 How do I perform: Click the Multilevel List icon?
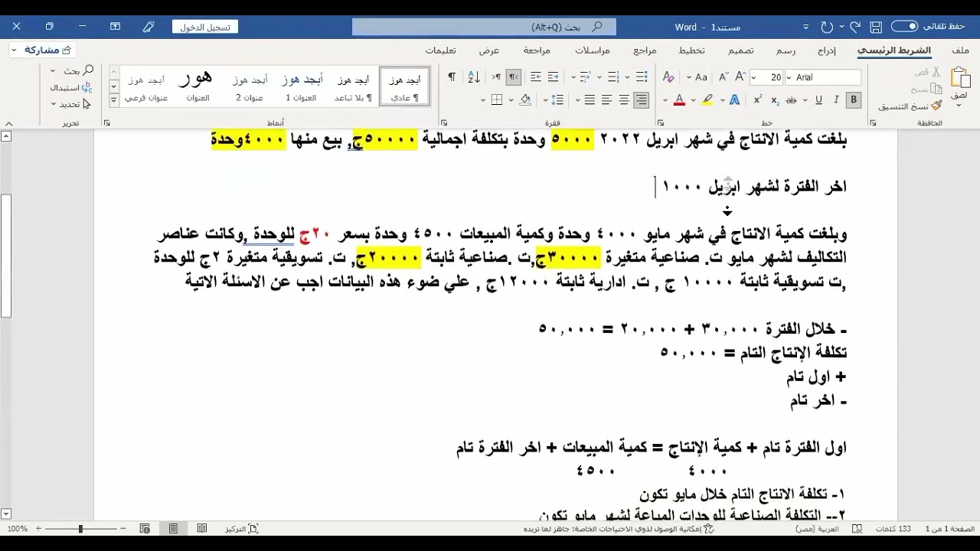pyautogui.click(x=585, y=77)
